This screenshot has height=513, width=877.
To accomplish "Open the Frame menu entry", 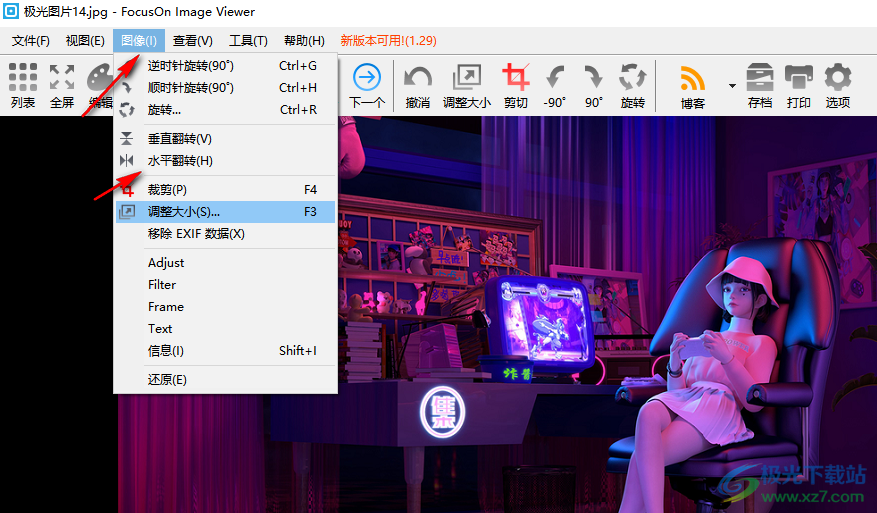I will [x=225, y=307].
